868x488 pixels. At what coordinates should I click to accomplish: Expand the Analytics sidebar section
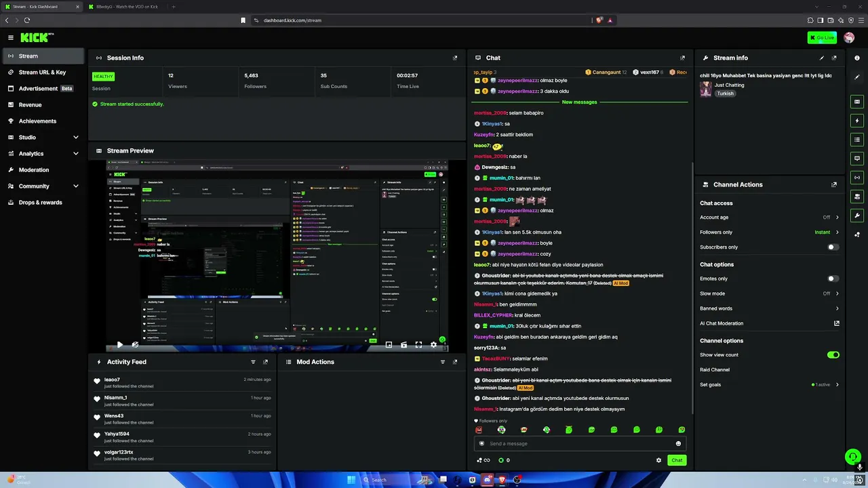[x=44, y=154]
